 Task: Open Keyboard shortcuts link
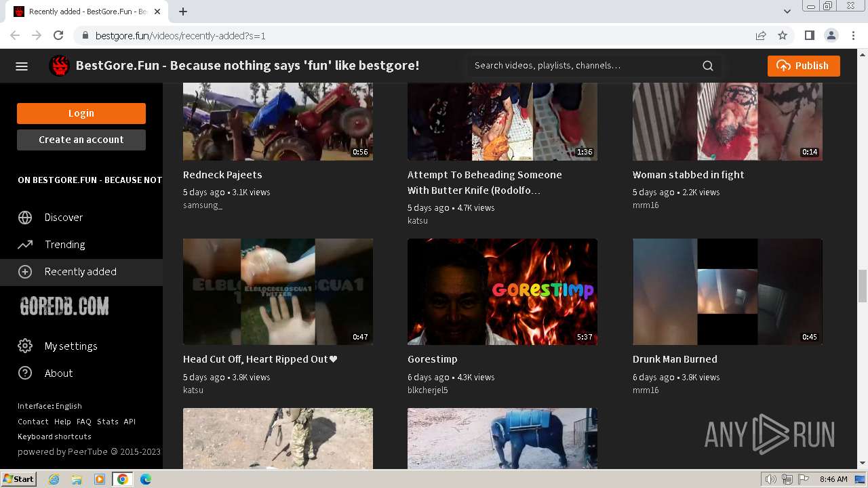54,436
